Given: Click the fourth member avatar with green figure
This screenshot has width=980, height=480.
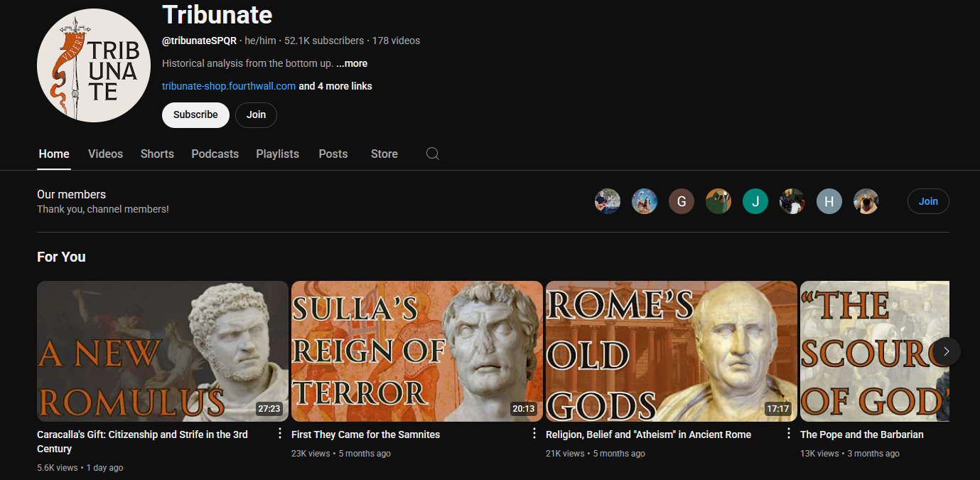Looking at the screenshot, I should tap(718, 201).
